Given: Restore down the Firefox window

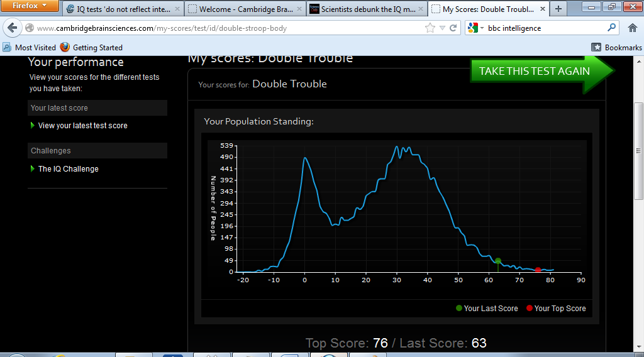Looking at the screenshot, I should [x=611, y=6].
